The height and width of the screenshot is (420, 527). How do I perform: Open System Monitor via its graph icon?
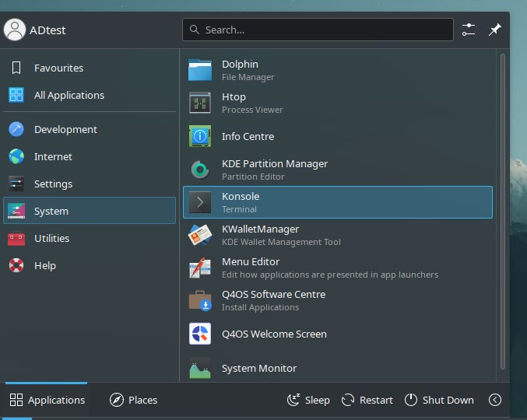(200, 369)
